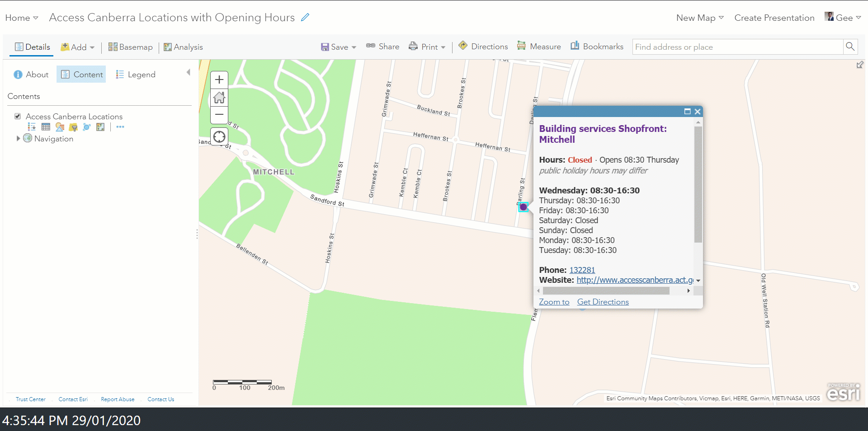Screen dimensions: 868x431
Task: Zoom in using the map plus button
Action: click(x=219, y=80)
